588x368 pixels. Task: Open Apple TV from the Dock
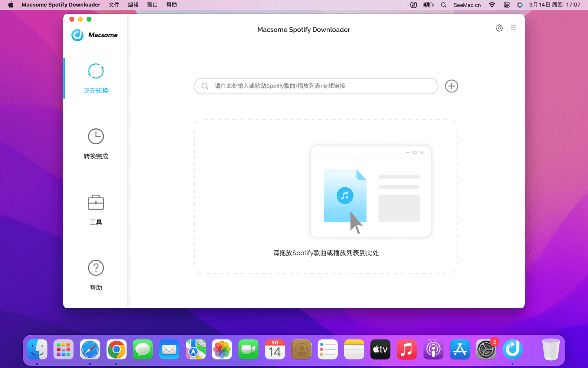(380, 350)
